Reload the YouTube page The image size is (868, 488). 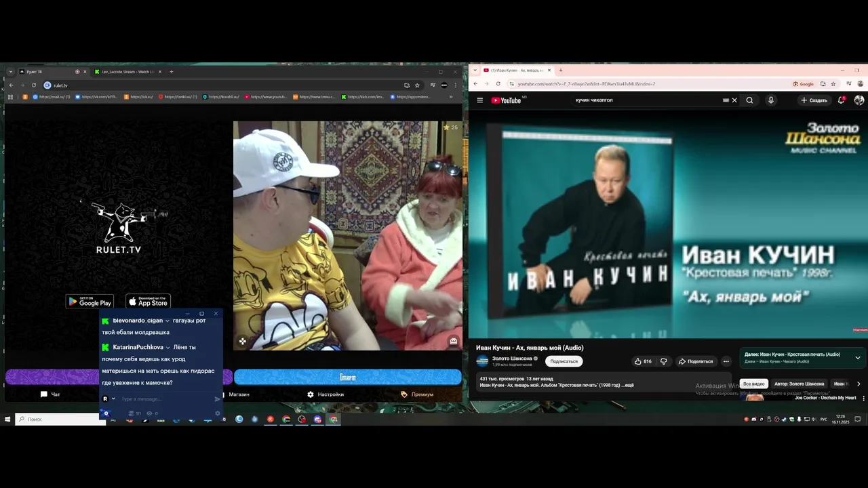coord(498,84)
